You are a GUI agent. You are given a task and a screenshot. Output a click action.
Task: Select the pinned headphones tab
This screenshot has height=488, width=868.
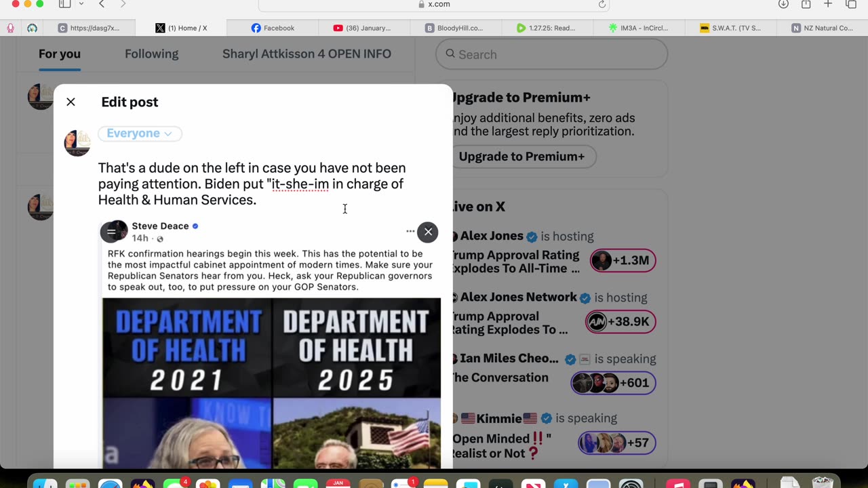pyautogui.click(x=32, y=28)
